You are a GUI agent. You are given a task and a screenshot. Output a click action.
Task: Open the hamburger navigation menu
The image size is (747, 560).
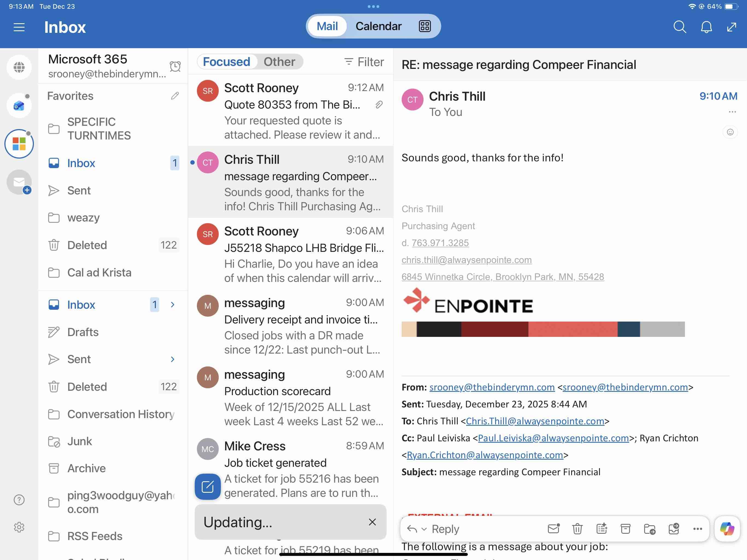[19, 27]
